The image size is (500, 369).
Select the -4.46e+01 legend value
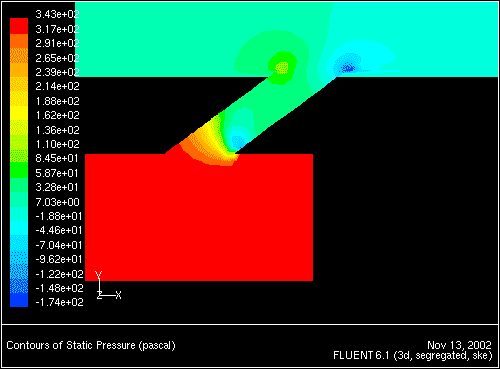pos(59,230)
